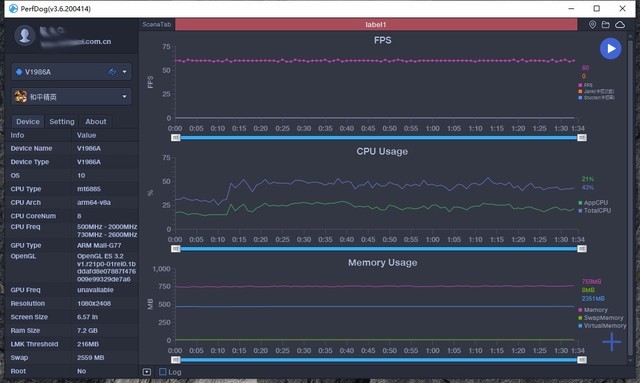Select the CPU CoreNum row label
Image resolution: width=640 pixels, height=383 pixels.
coord(33,216)
